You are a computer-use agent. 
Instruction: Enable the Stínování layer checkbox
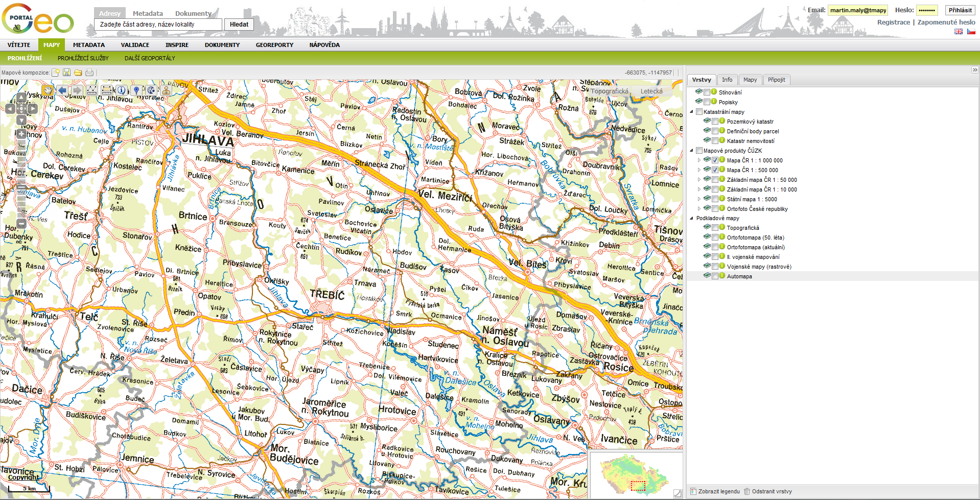[707, 92]
